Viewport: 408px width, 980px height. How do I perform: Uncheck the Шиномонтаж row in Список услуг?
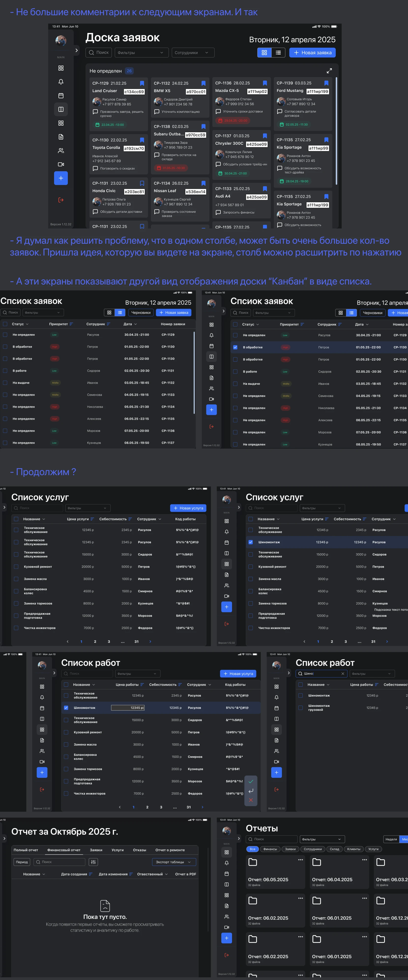point(250,542)
